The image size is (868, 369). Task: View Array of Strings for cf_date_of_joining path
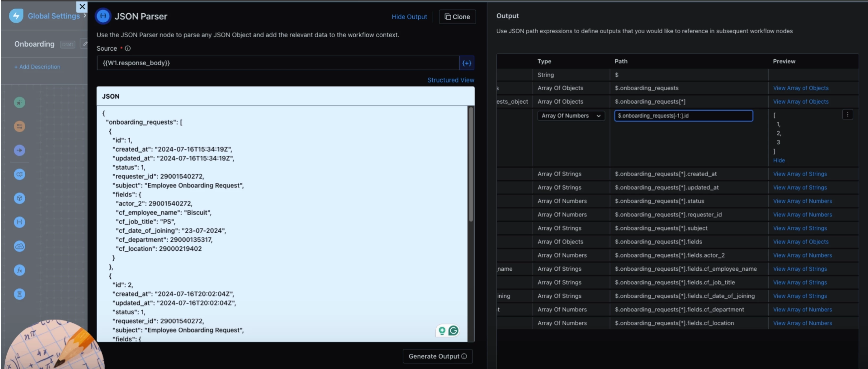(800, 296)
